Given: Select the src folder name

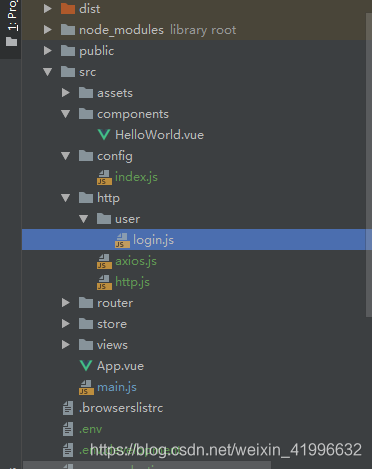Looking at the screenshot, I should 87,72.
